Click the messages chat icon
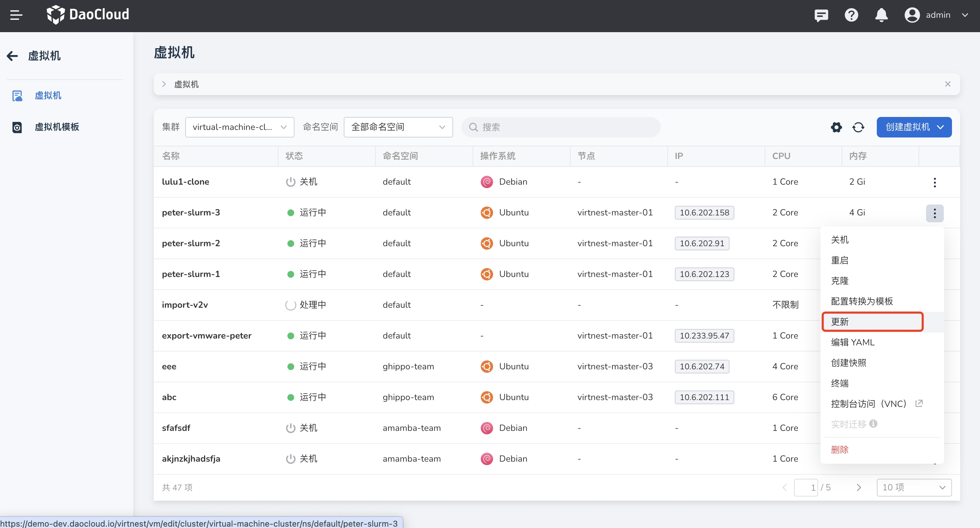The width and height of the screenshot is (980, 528). click(821, 15)
